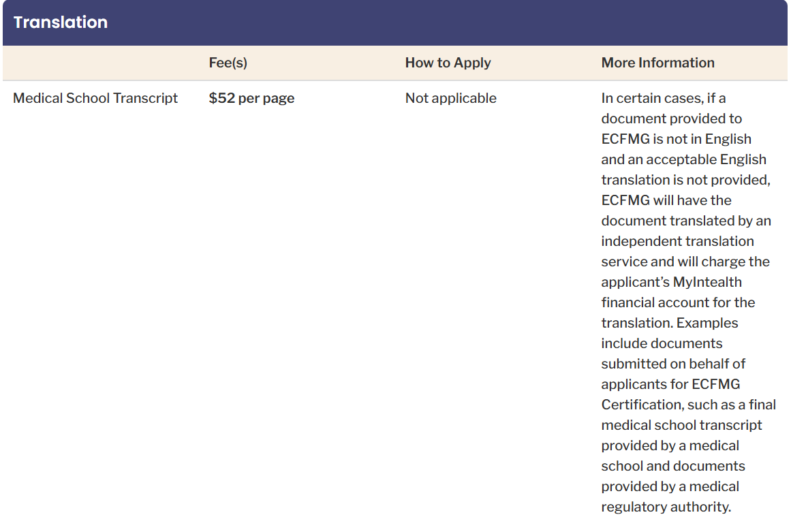Click the 'Medical School Transcript' row label
Image resolution: width=791 pixels, height=532 pixels.
95,98
